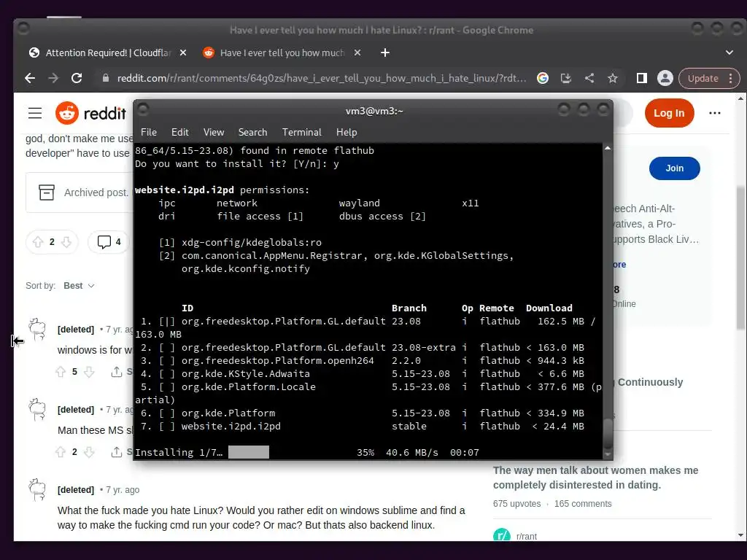Join the r/rant community
The width and height of the screenshot is (747, 560).
pos(674,168)
